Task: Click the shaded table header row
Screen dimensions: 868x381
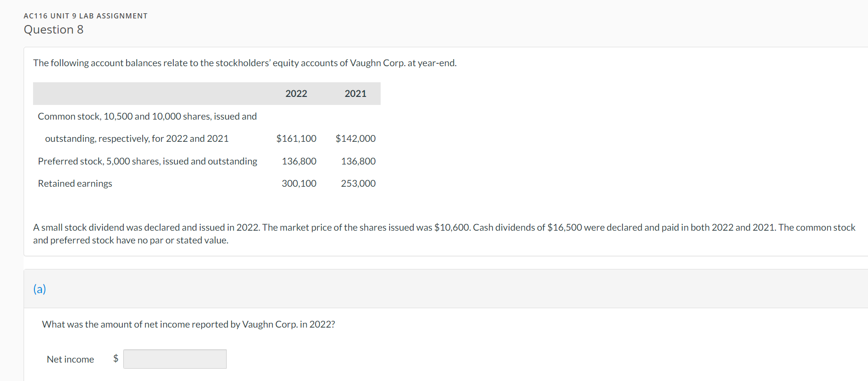Action: 206,94
